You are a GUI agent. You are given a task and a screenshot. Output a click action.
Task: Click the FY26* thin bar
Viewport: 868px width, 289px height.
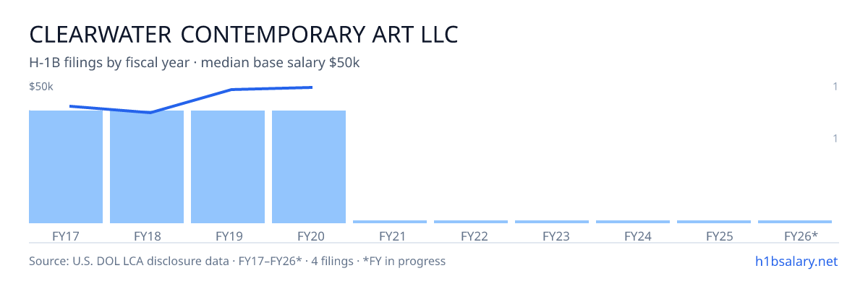pyautogui.click(x=795, y=222)
